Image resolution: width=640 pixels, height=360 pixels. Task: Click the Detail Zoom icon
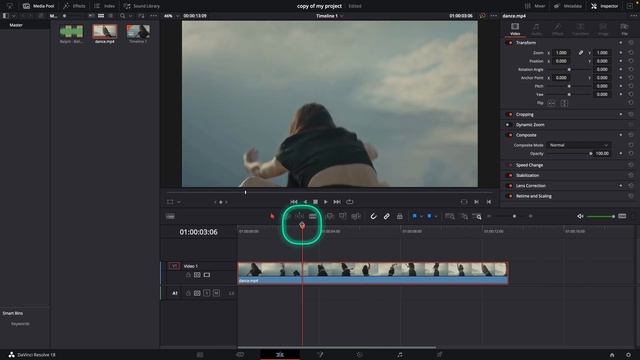pos(464,216)
